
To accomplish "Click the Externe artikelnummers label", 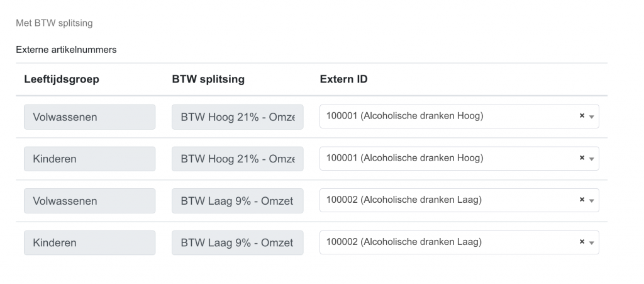I will point(66,50).
